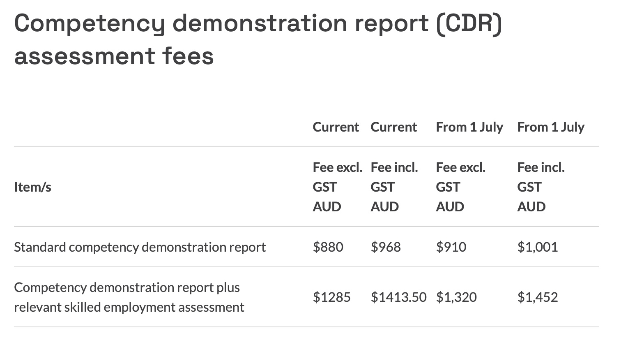644x338 pixels.
Task: Click the first Current column header
Action: [x=336, y=127]
